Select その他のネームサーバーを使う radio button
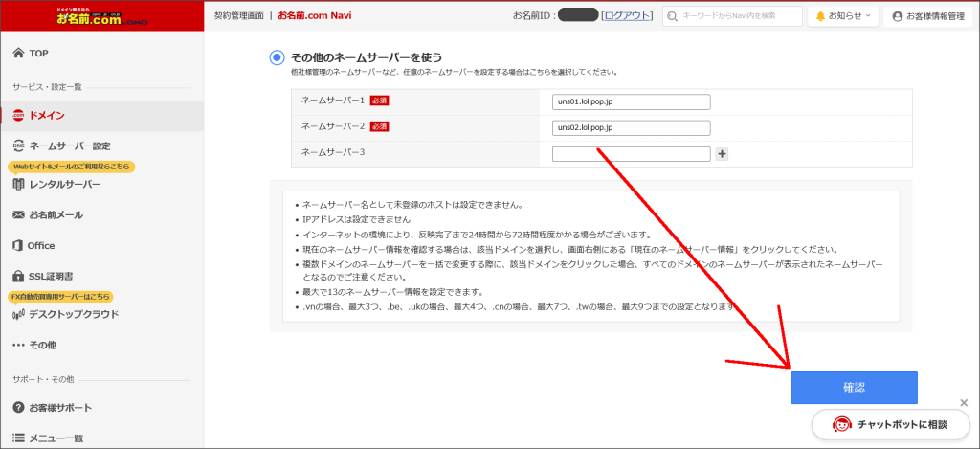The height and width of the screenshot is (449, 980). click(x=277, y=57)
